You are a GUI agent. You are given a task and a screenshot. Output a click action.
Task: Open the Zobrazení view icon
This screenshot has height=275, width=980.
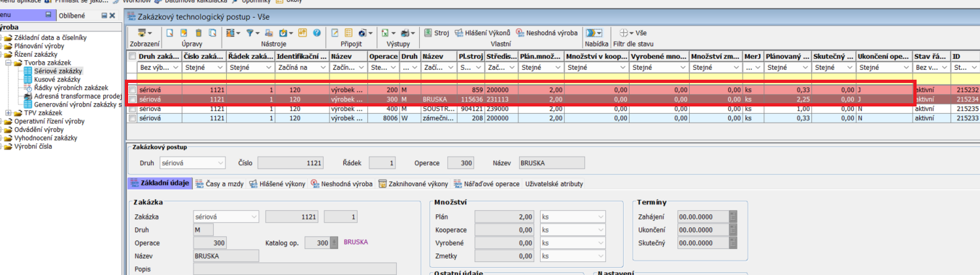tap(142, 33)
